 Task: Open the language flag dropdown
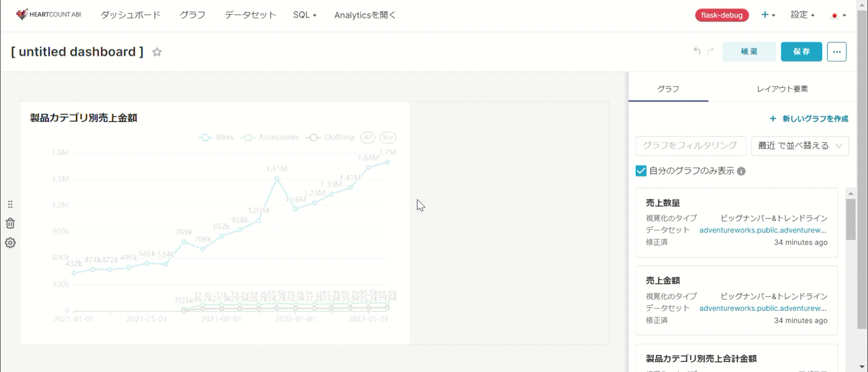point(839,15)
